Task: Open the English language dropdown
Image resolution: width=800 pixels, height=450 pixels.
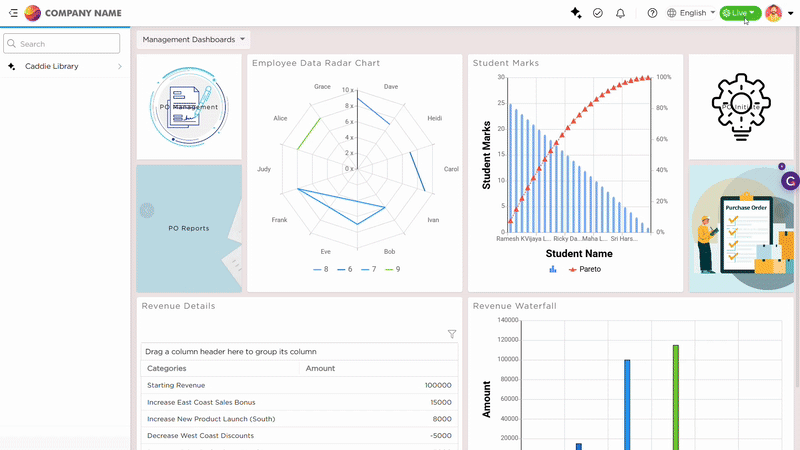Action: 691,13
